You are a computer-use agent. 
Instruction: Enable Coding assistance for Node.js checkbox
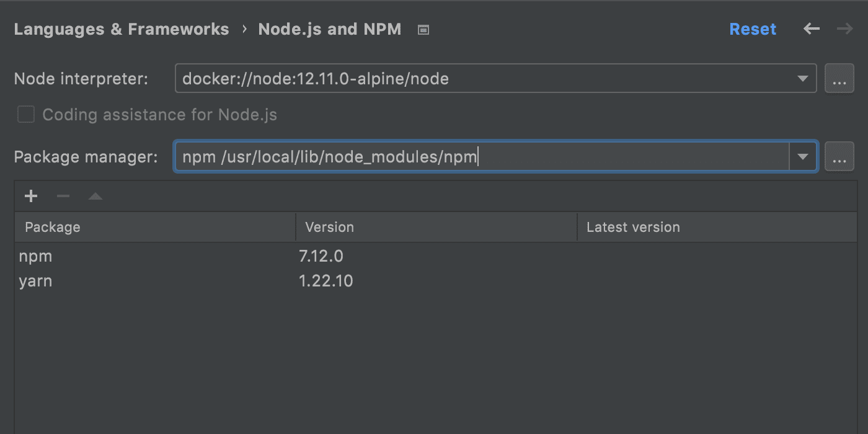pyautogui.click(x=25, y=115)
